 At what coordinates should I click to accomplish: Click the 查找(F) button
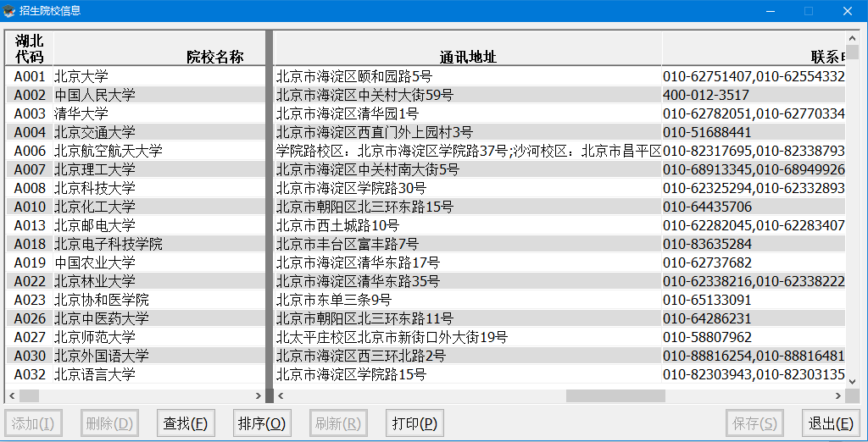[186, 423]
